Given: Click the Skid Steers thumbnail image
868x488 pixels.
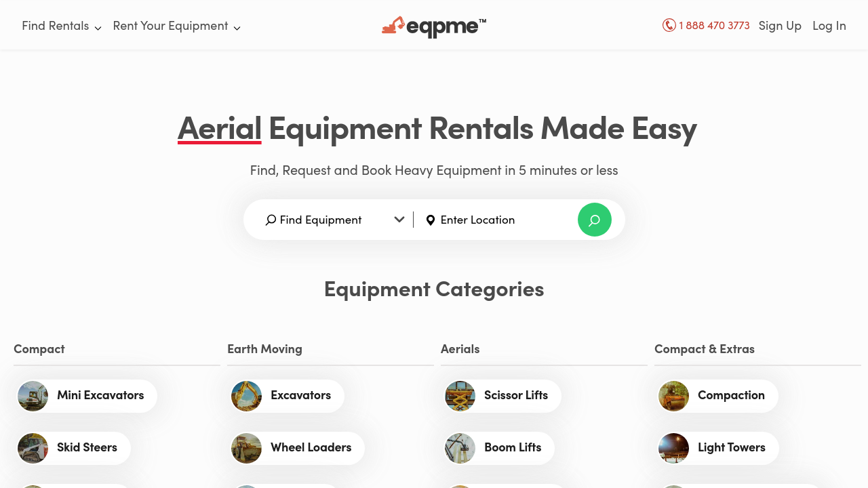Looking at the screenshot, I should 33,448.
